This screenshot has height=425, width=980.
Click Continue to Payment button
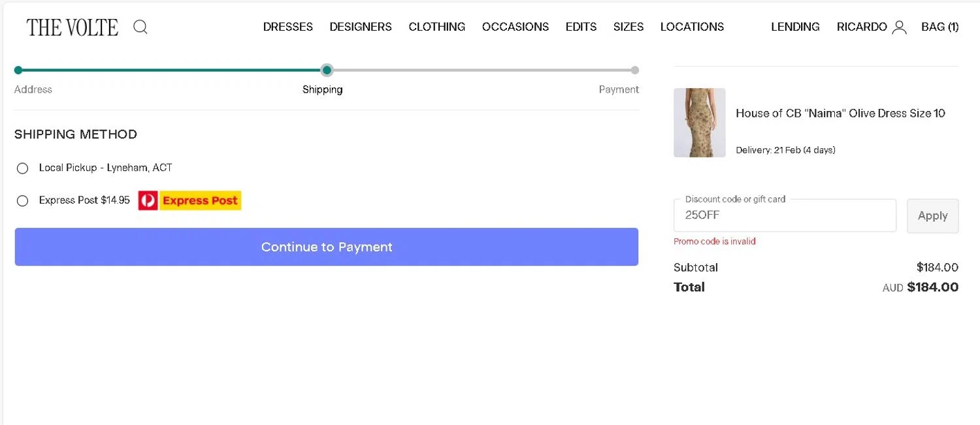pos(327,247)
